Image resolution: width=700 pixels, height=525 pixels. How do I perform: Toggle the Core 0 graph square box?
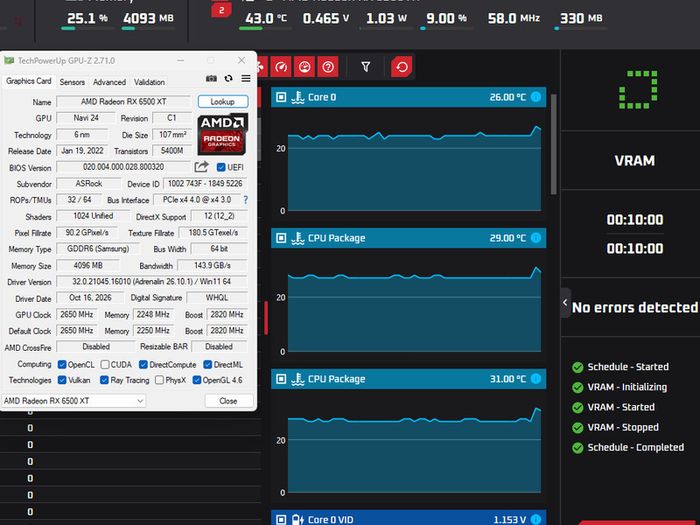coord(281,97)
